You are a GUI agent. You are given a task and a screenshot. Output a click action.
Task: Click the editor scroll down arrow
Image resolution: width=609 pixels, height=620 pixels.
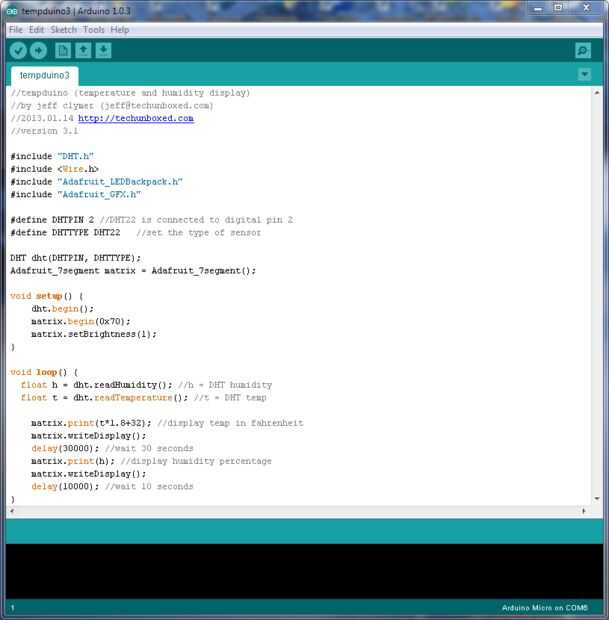coord(597,499)
